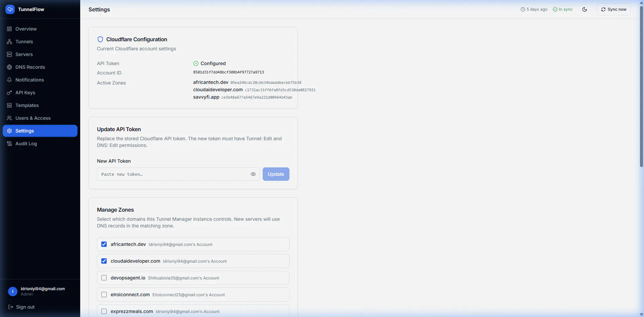Click the Update token button
Viewport: 644px width, 317px height.
pos(276,174)
